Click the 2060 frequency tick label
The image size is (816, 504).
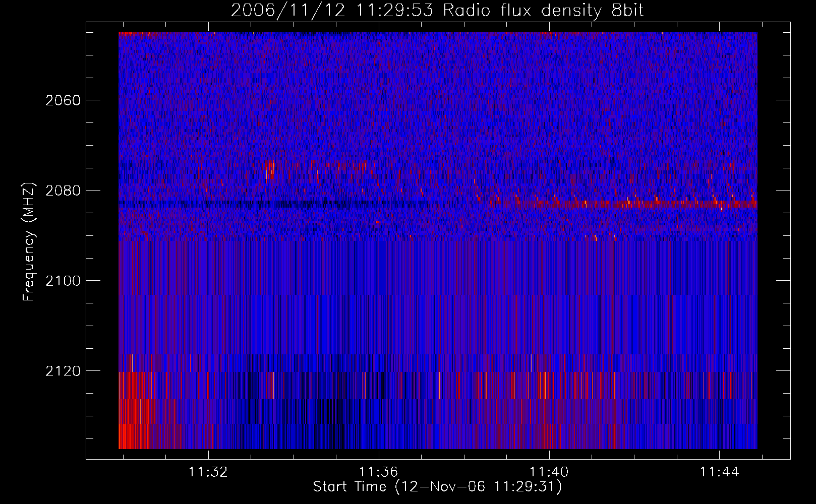pyautogui.click(x=63, y=100)
